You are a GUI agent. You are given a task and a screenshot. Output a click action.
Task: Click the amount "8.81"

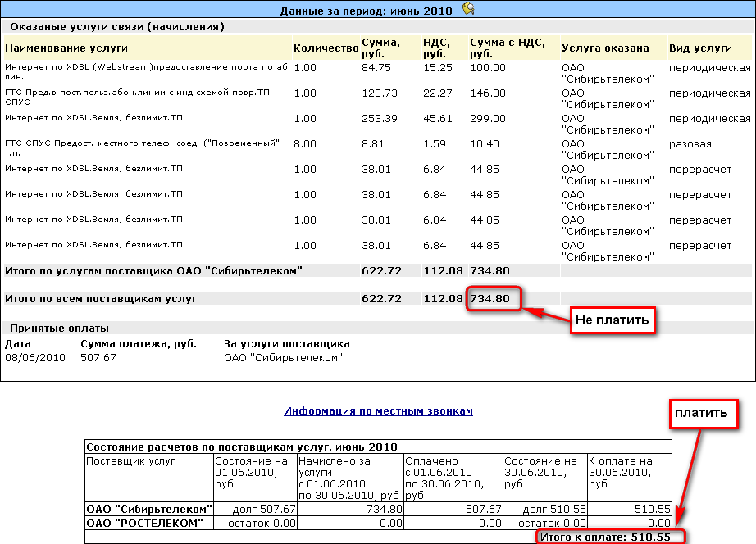click(x=373, y=144)
